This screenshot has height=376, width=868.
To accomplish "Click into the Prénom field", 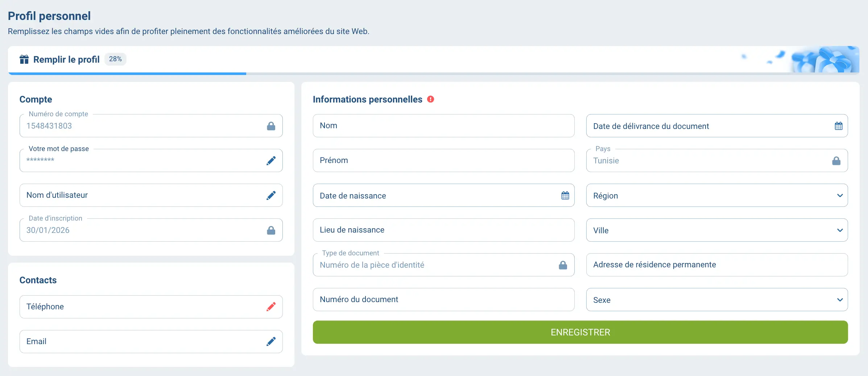I will (443, 160).
